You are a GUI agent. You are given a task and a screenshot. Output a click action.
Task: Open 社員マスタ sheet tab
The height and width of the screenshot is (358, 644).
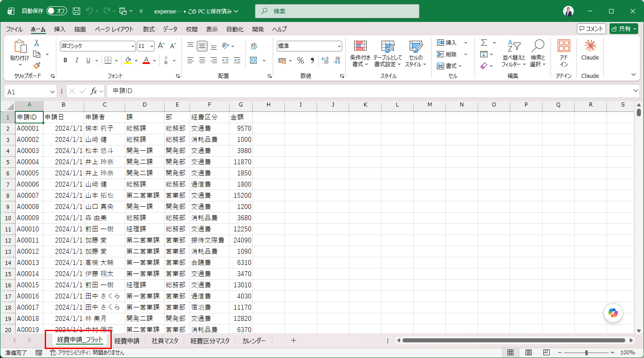165,341
